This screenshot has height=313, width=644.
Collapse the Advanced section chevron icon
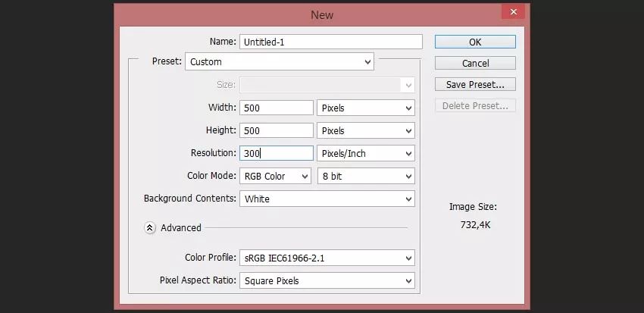tap(150, 227)
